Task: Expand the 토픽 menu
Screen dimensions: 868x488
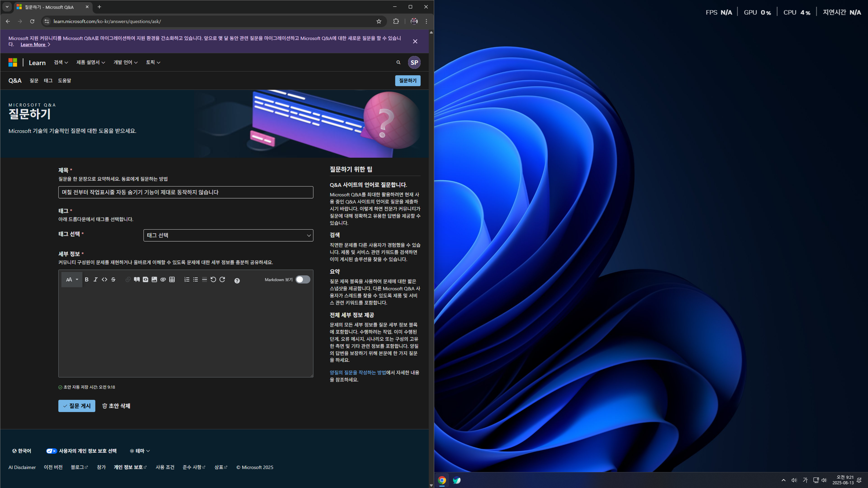Action: pos(153,62)
